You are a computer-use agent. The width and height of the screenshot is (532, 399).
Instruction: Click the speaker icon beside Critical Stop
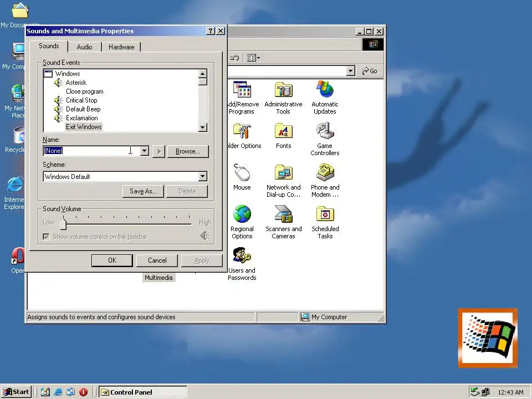pos(59,100)
